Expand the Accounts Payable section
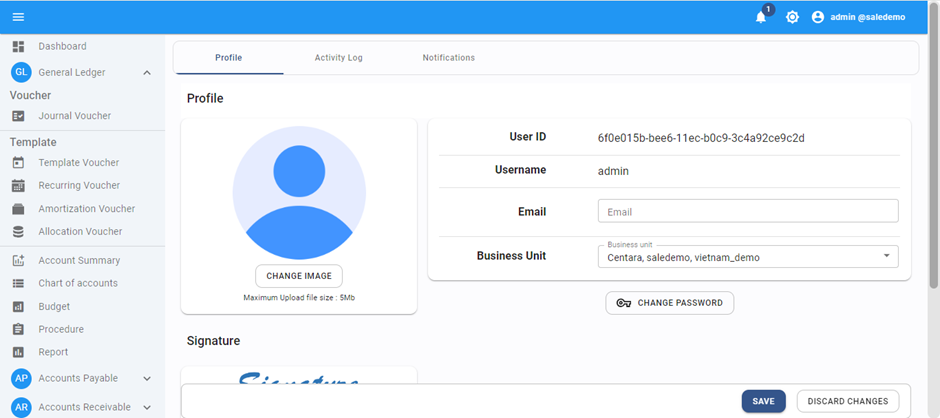 click(x=147, y=378)
